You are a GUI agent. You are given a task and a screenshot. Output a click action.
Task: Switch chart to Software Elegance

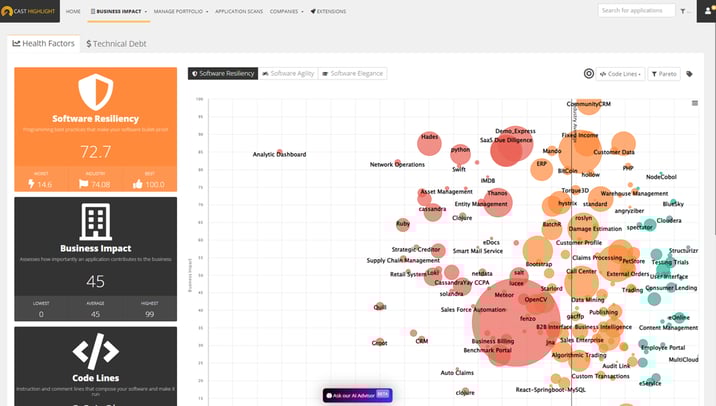click(354, 74)
